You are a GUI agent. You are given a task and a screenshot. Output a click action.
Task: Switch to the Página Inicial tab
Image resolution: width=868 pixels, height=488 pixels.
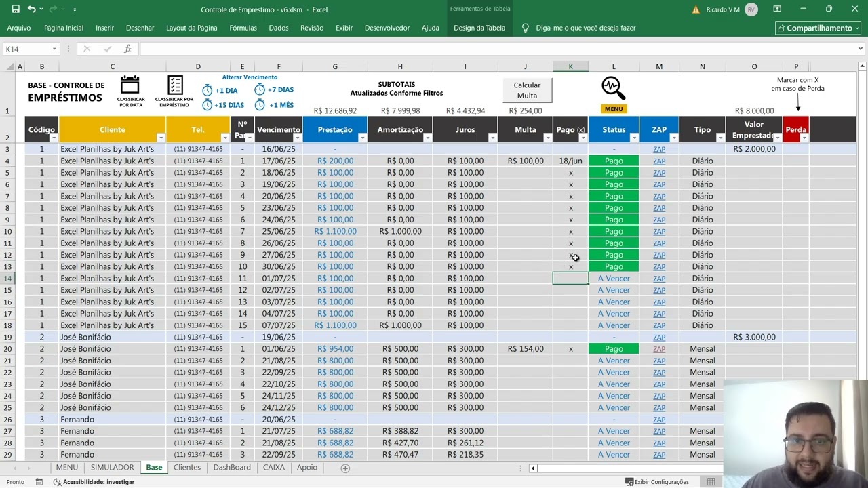tap(64, 28)
